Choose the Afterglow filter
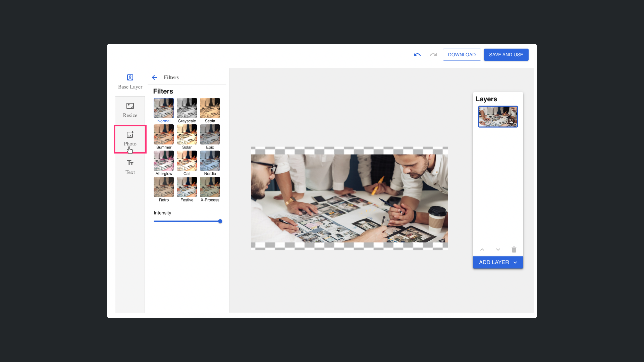Image resolution: width=644 pixels, height=362 pixels. pos(164,161)
